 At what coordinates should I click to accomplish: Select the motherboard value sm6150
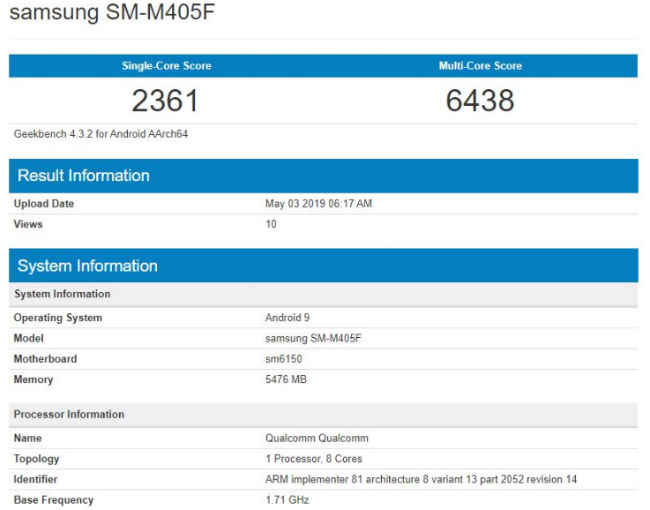[284, 359]
